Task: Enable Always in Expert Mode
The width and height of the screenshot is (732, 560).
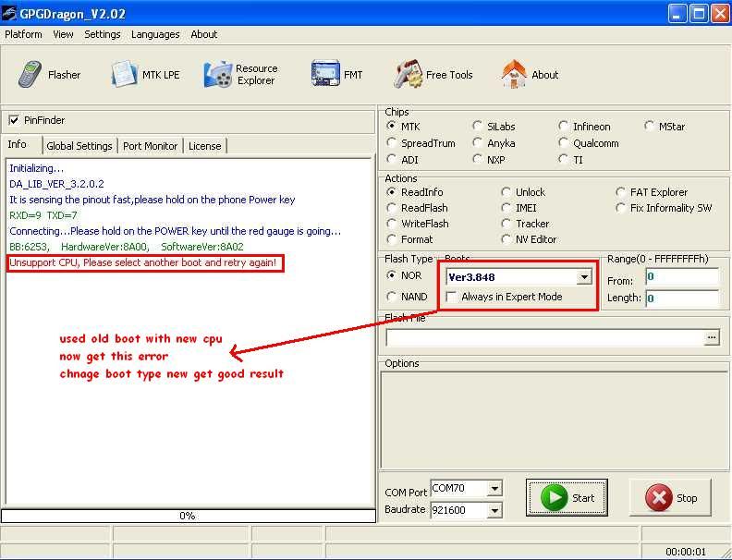Action: click(451, 297)
